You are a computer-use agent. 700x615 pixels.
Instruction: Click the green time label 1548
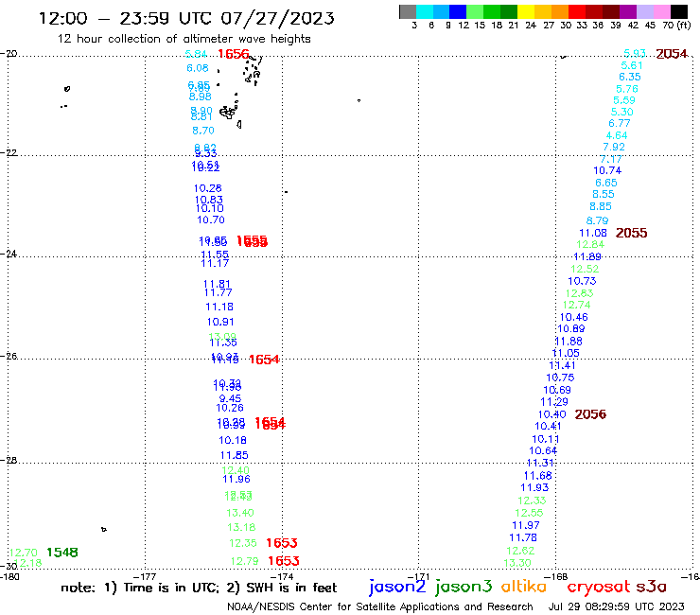click(x=62, y=553)
